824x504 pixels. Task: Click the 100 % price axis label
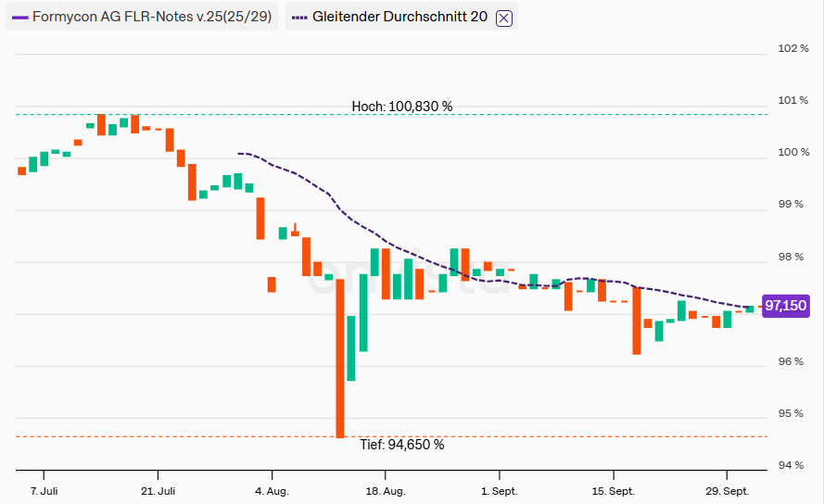click(792, 152)
